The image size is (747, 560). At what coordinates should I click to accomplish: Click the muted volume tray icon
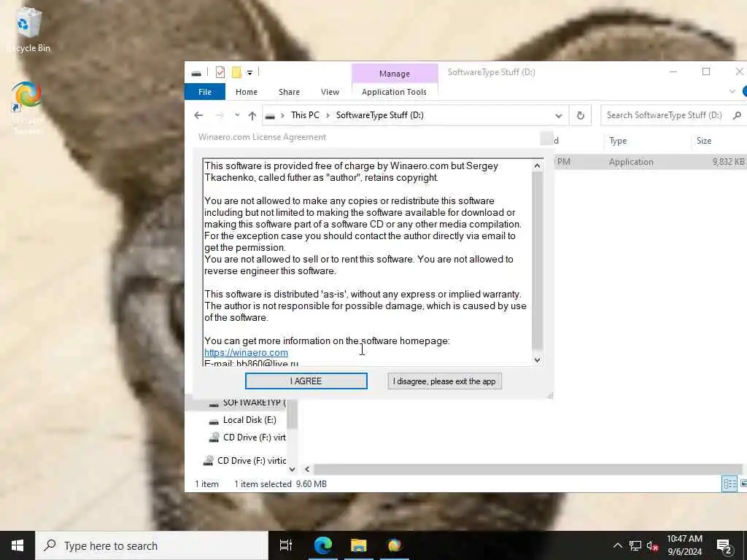coord(652,545)
